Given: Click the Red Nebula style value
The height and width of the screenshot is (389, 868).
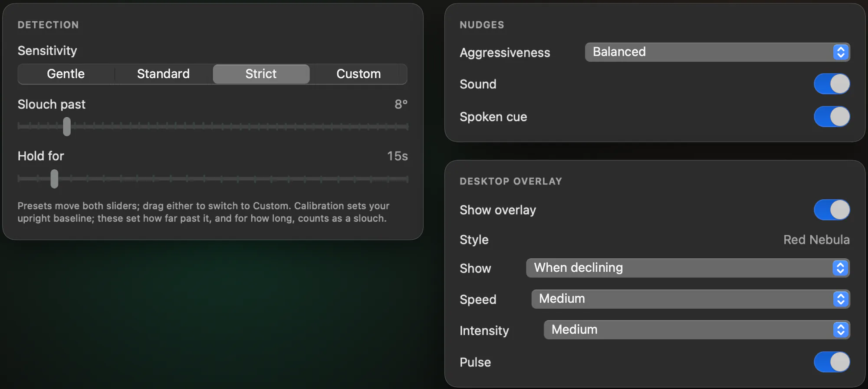Looking at the screenshot, I should coord(816,240).
